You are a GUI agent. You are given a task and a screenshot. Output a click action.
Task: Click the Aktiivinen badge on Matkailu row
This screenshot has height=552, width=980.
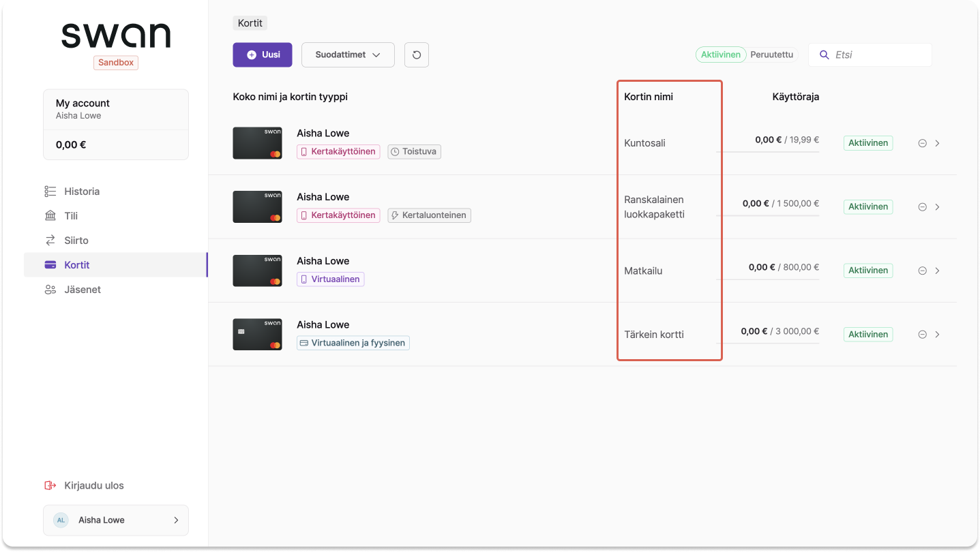click(x=868, y=271)
